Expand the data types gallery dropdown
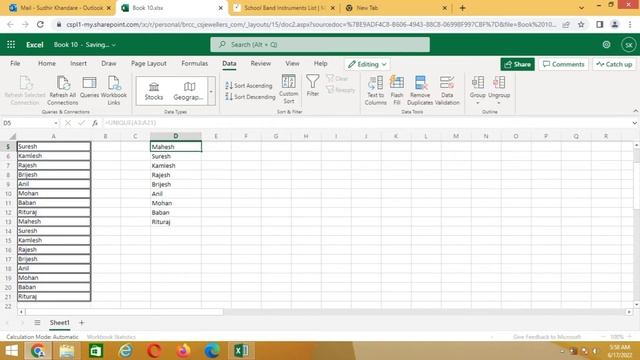The height and width of the screenshot is (360, 640). pos(211,91)
